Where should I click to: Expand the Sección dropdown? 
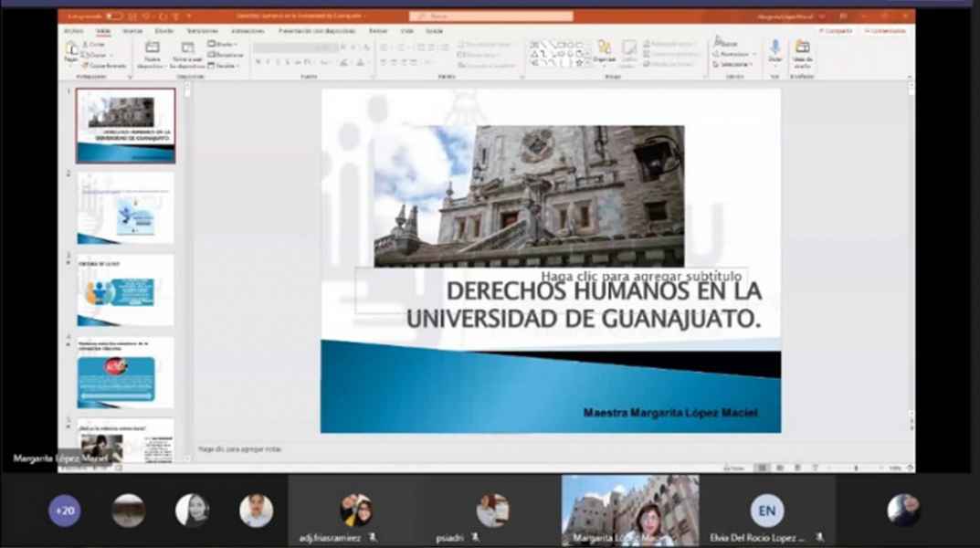tap(225, 66)
